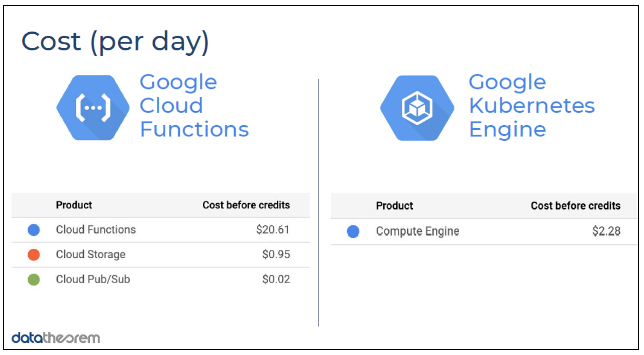644x355 pixels.
Task: Click the right table's Product column header
Action: pyautogui.click(x=394, y=206)
